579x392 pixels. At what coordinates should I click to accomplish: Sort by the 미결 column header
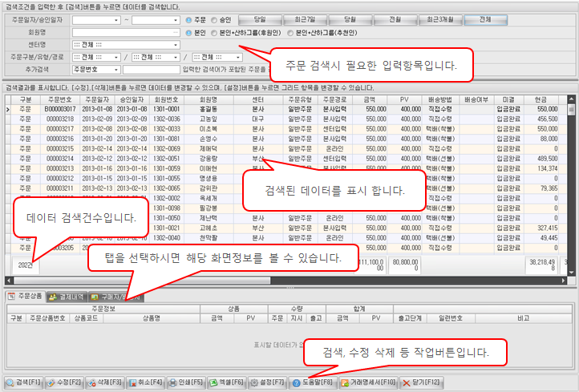(509, 99)
